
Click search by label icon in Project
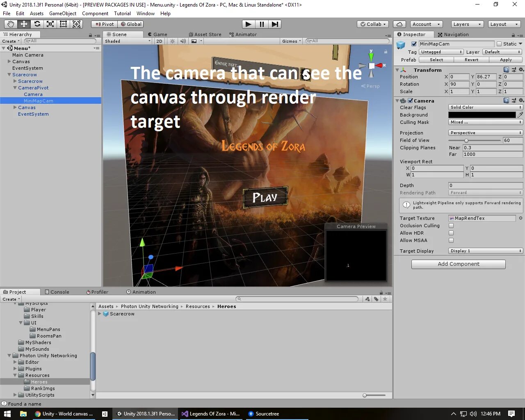376,299
